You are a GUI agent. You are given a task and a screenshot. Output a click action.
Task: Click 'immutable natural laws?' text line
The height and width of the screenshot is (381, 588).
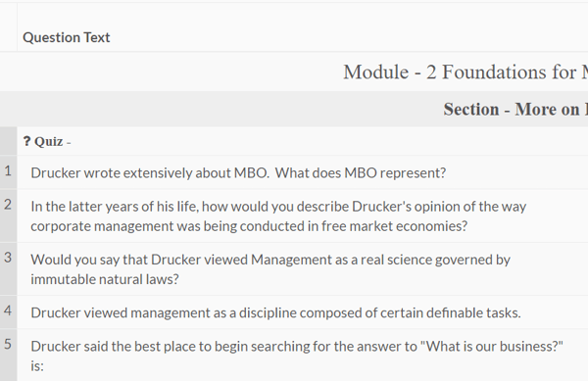click(105, 279)
